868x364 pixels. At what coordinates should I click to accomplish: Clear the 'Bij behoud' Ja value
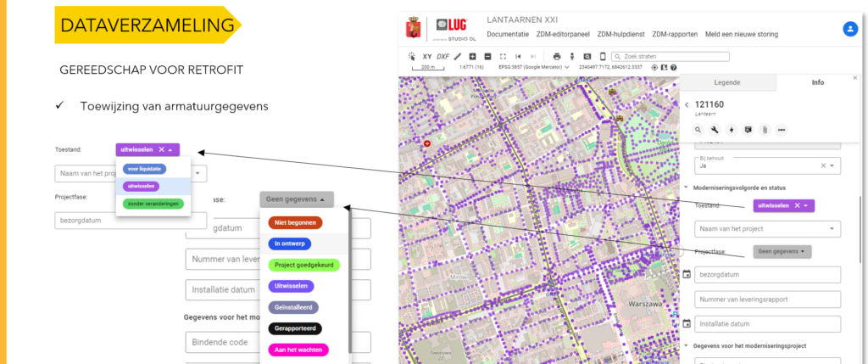click(823, 165)
